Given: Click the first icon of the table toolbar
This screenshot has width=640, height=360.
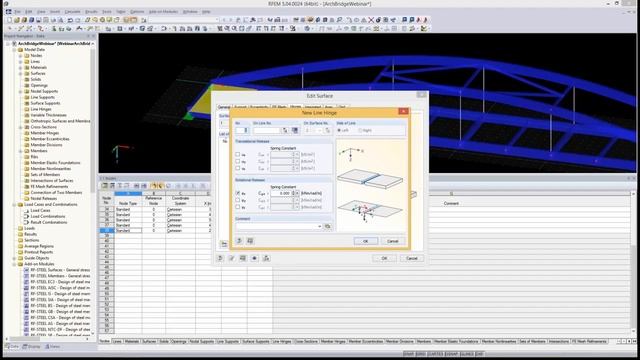Looking at the screenshot, I should click(104, 186).
